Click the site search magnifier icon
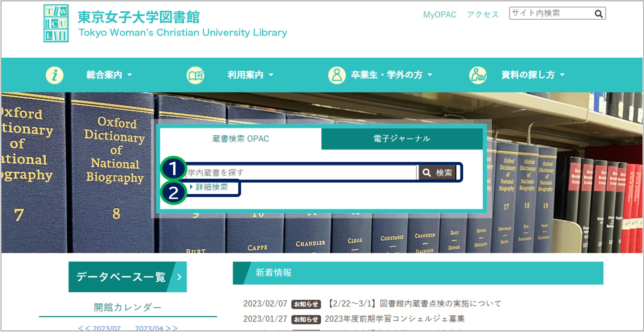644x332 pixels. click(598, 14)
